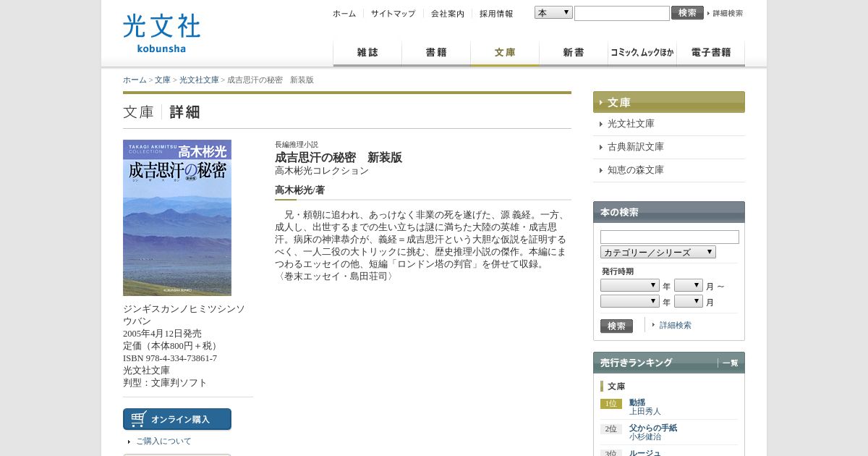This screenshot has width=868, height=456.
Task: Open author 小杉健治 link
Action: tap(645, 436)
